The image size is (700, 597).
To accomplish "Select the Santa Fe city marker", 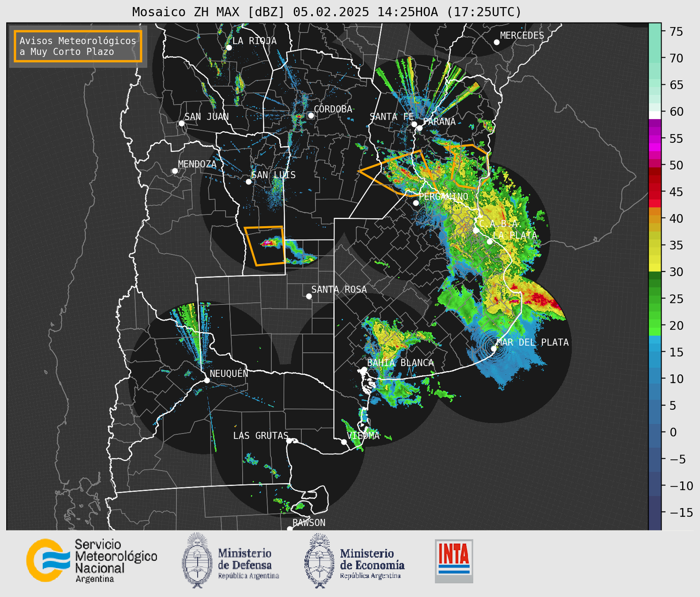I will click(414, 124).
